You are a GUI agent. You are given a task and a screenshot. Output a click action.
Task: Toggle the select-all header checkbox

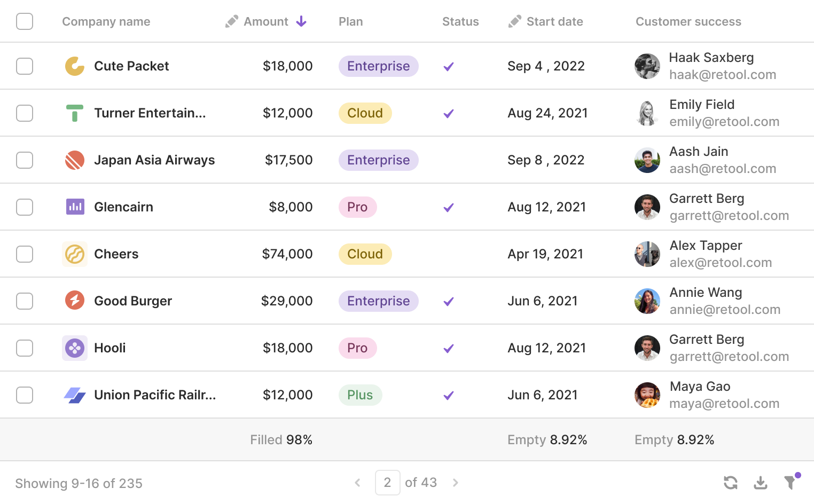click(x=25, y=21)
